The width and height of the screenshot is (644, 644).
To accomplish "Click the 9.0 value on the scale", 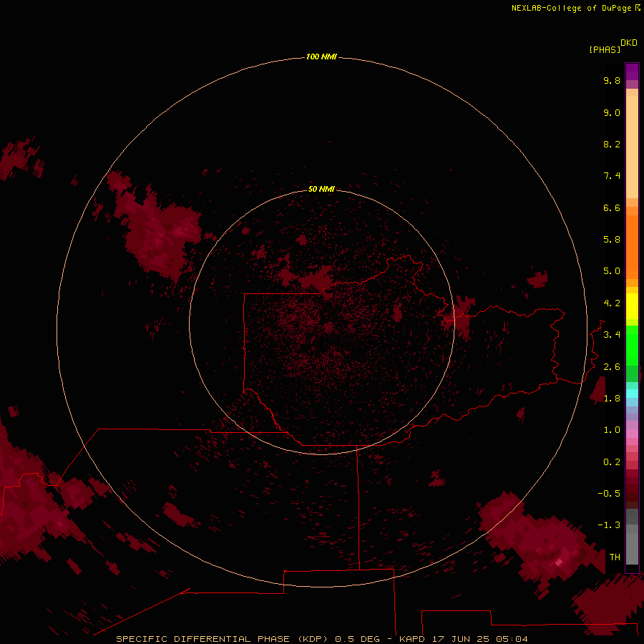I will pyautogui.click(x=612, y=112).
